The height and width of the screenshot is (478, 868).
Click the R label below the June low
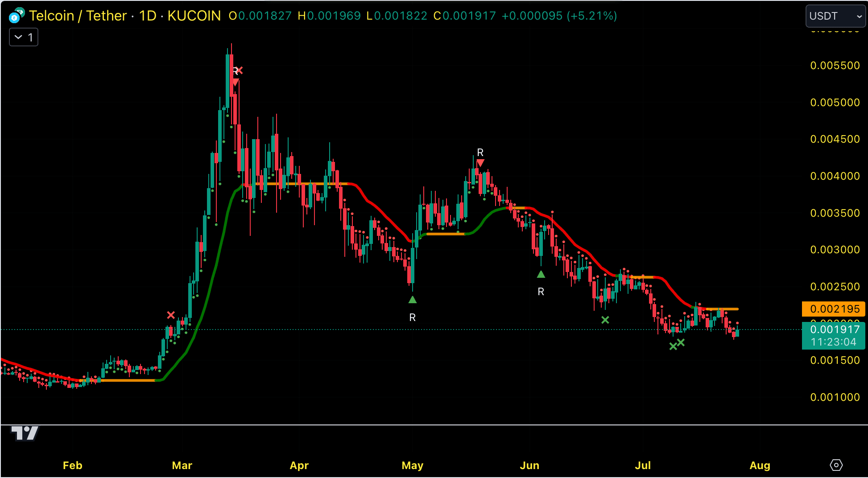541,292
